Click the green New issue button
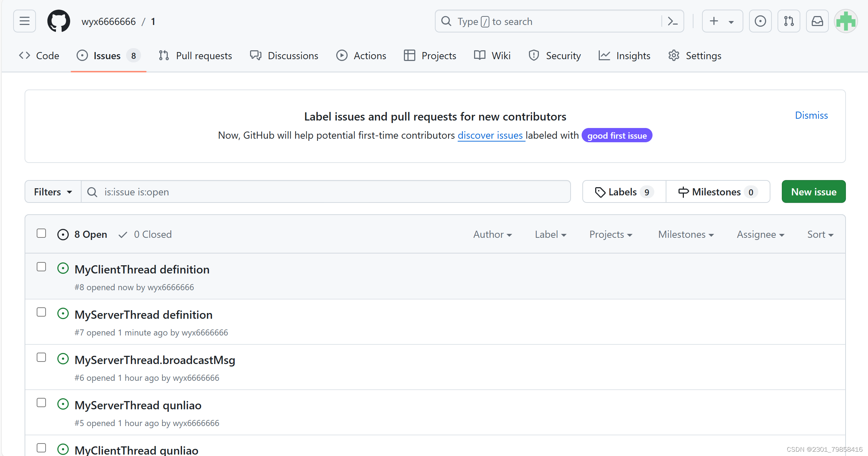 [814, 192]
